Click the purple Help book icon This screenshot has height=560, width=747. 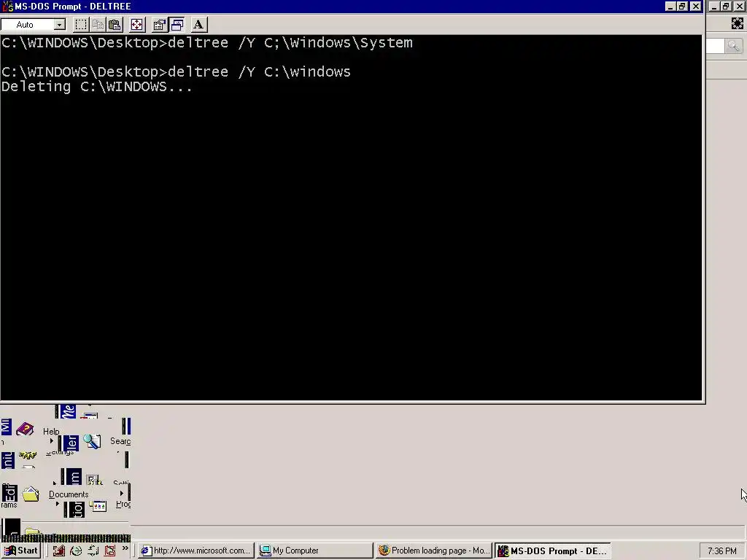click(x=25, y=429)
